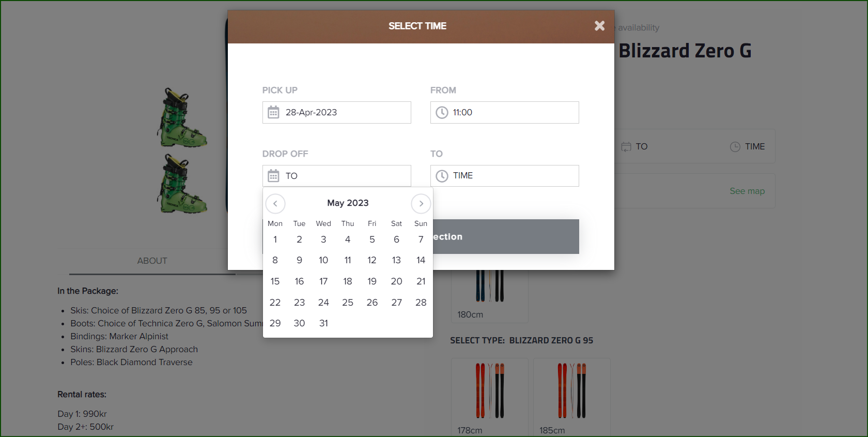Screen dimensions: 868x437
Task: Select May 29 in the calendar
Action: (275, 323)
